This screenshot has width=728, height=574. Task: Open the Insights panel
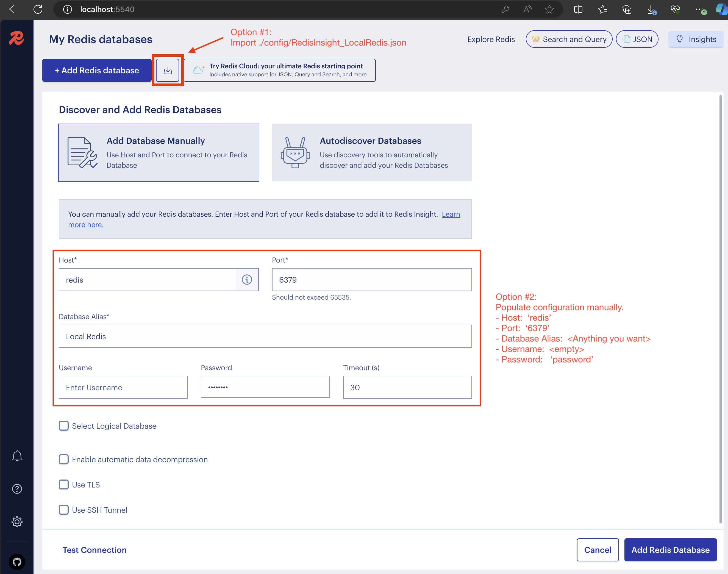point(696,39)
